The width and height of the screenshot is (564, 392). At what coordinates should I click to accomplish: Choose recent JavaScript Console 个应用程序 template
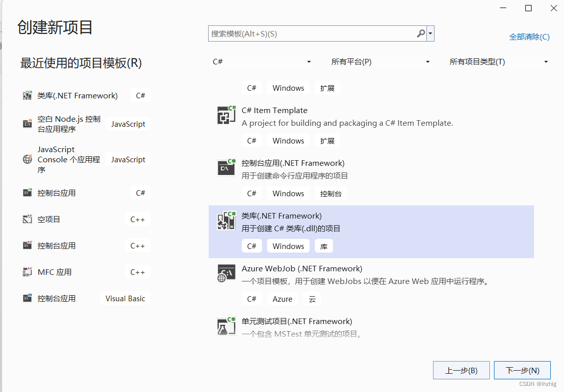69,159
